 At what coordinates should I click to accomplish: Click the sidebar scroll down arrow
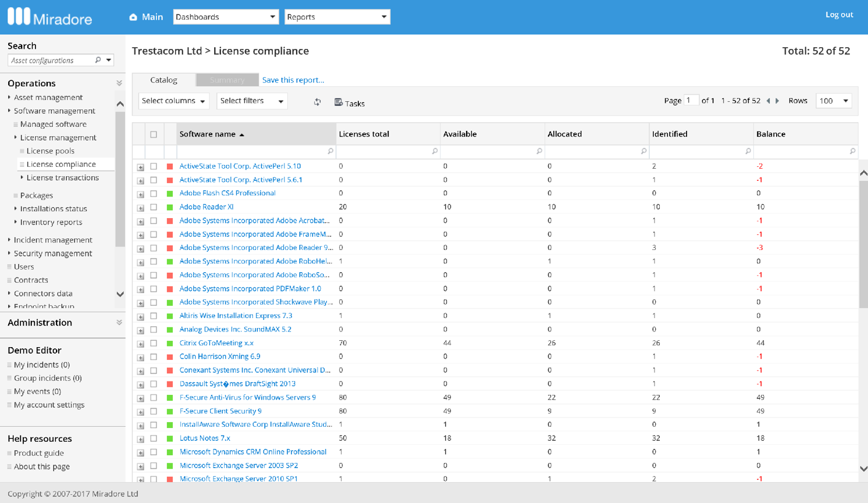[120, 294]
